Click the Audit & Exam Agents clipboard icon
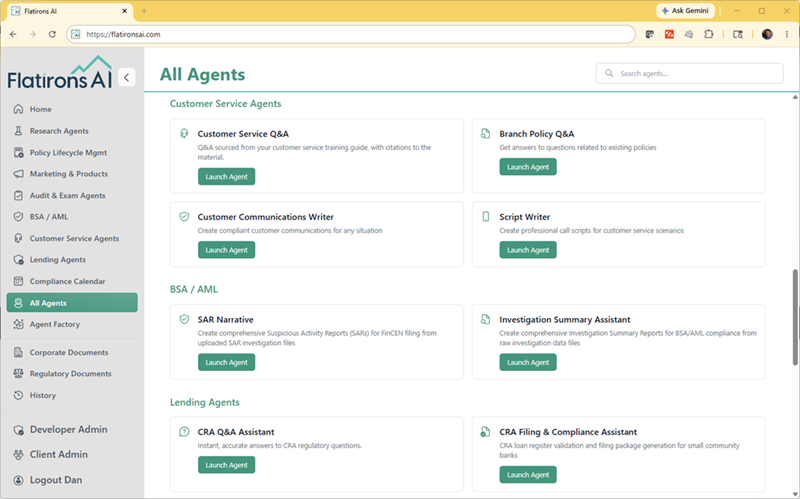The height and width of the screenshot is (499, 800). tap(18, 195)
